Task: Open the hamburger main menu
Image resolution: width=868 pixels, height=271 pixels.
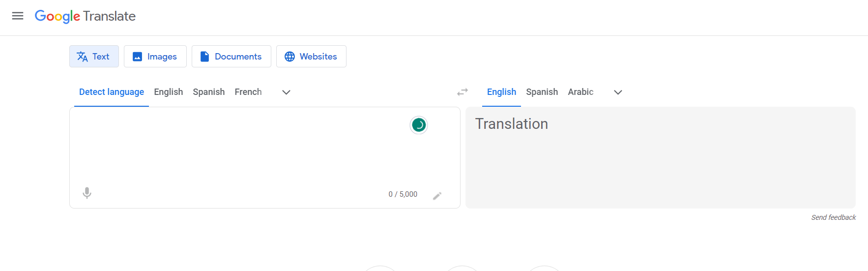Action: click(x=18, y=16)
